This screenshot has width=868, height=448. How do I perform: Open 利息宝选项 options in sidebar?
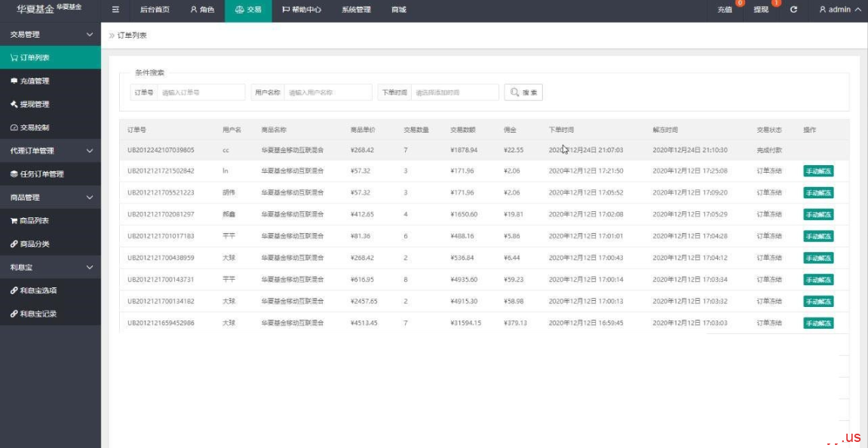[38, 290]
